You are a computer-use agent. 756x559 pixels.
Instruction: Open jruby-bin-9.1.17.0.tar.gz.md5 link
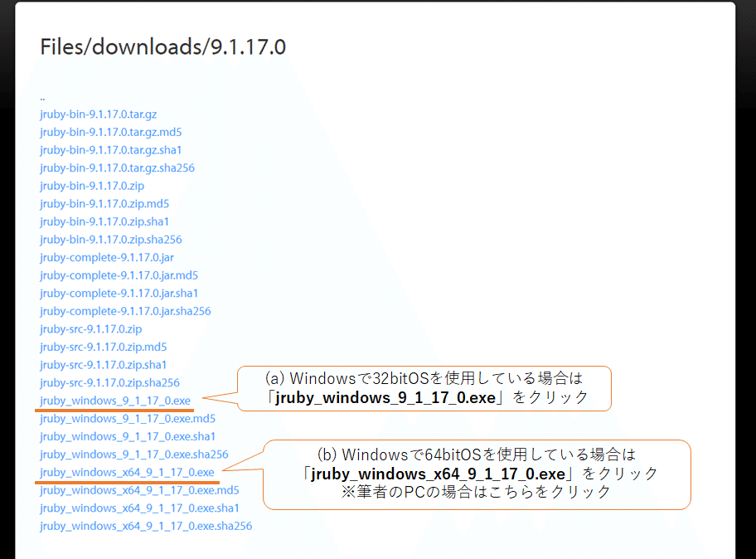point(111,132)
